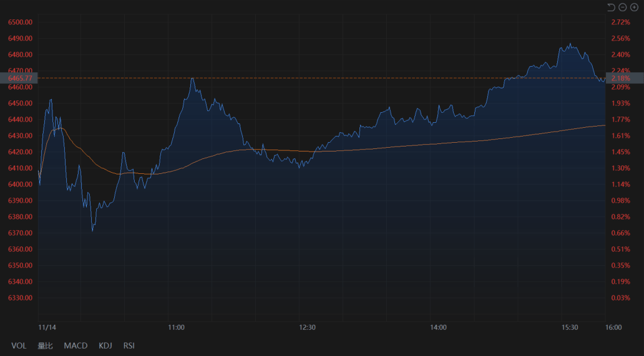The image size is (644, 356).
Task: Click the 2.09% percent axis label
Action: 620,87
